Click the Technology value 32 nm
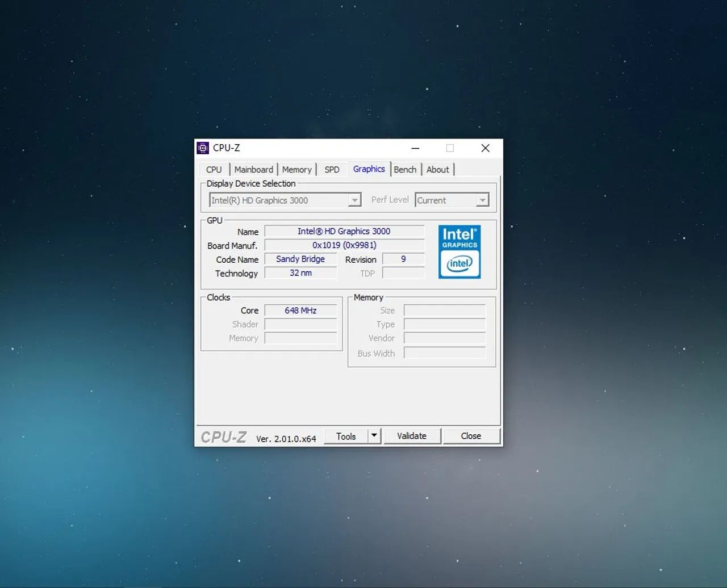Screen dimensions: 727x588 tap(300, 273)
